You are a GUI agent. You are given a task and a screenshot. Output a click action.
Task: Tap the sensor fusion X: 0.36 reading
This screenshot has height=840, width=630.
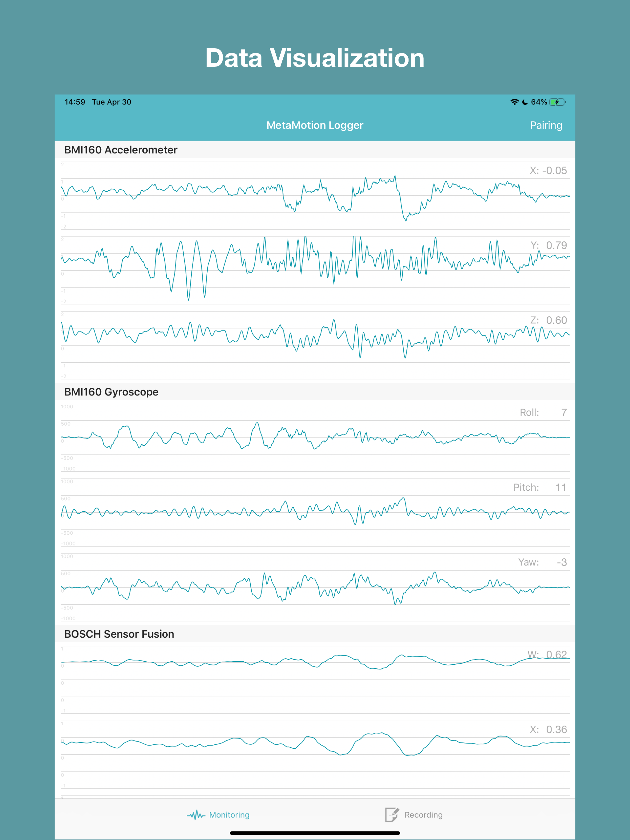click(548, 729)
